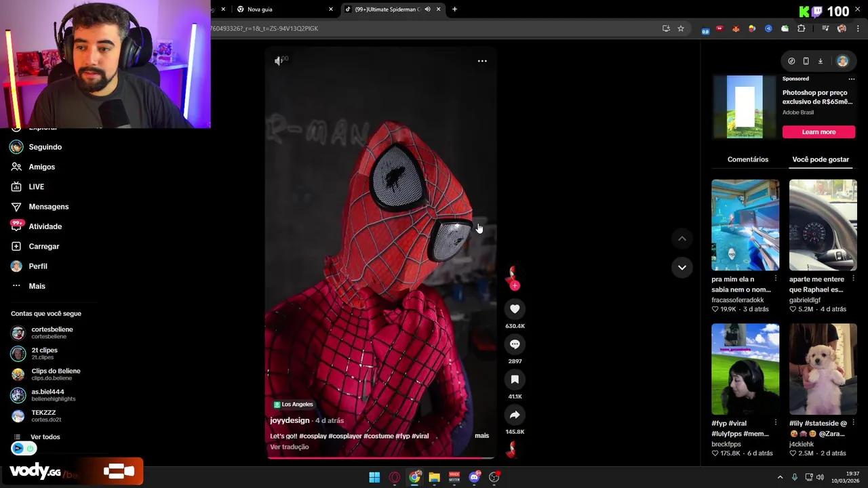
Task: Open the Sponsored ad three-dot menu
Action: point(852,79)
